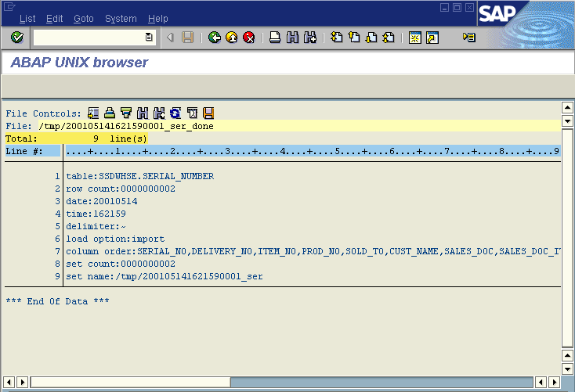Go to the Last page icon
The image size is (575, 392).
[x=389, y=38]
